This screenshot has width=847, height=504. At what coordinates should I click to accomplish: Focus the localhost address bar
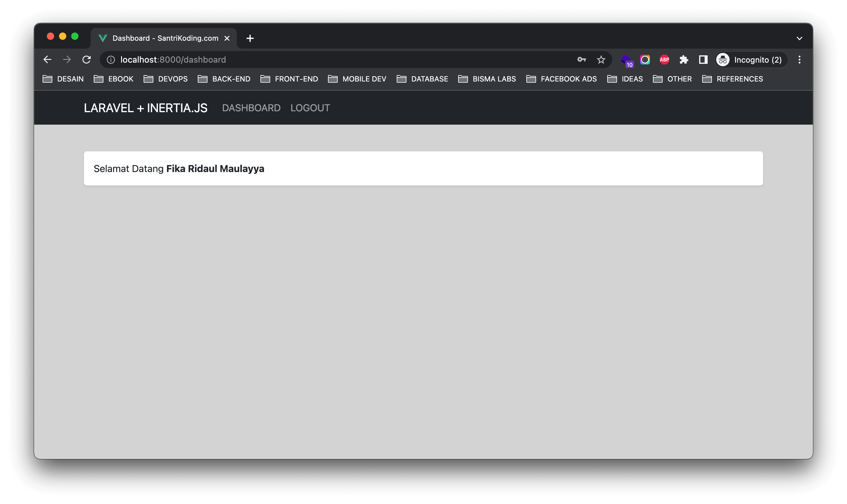[306, 60]
